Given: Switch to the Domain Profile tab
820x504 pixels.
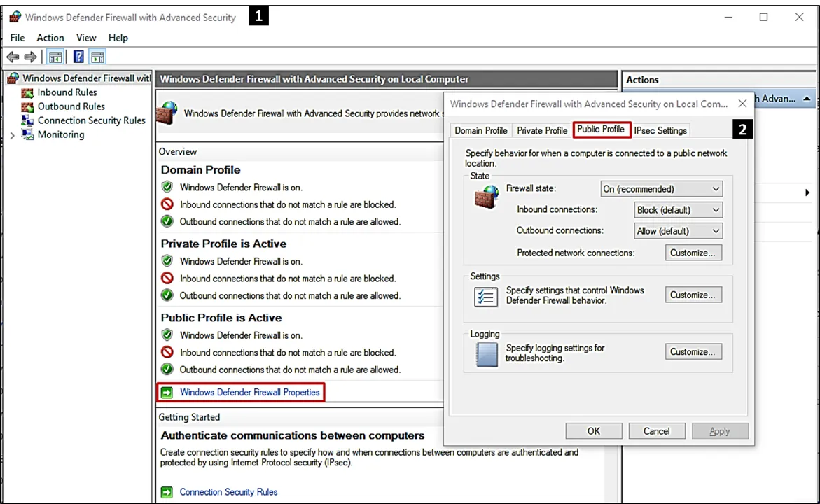Looking at the screenshot, I should pyautogui.click(x=480, y=130).
